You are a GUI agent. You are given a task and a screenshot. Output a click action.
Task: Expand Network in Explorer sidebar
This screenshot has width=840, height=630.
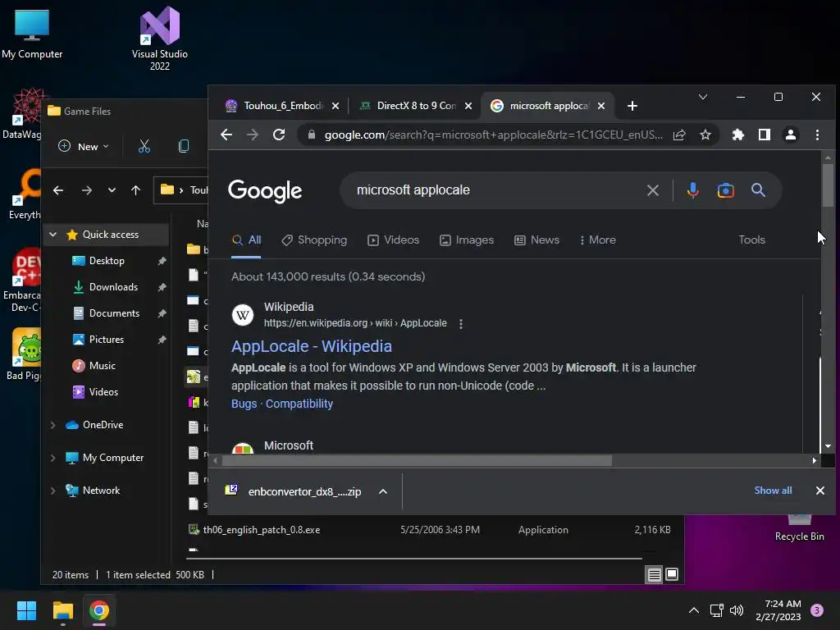tap(53, 491)
